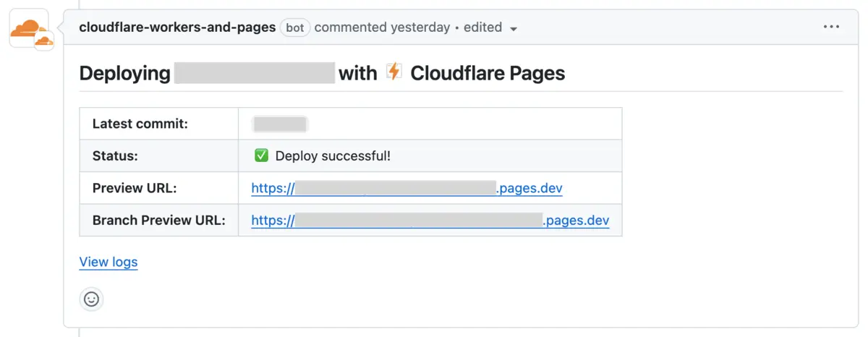868x337 pixels.
Task: Add a reaction with the smiley button
Action: [x=91, y=299]
